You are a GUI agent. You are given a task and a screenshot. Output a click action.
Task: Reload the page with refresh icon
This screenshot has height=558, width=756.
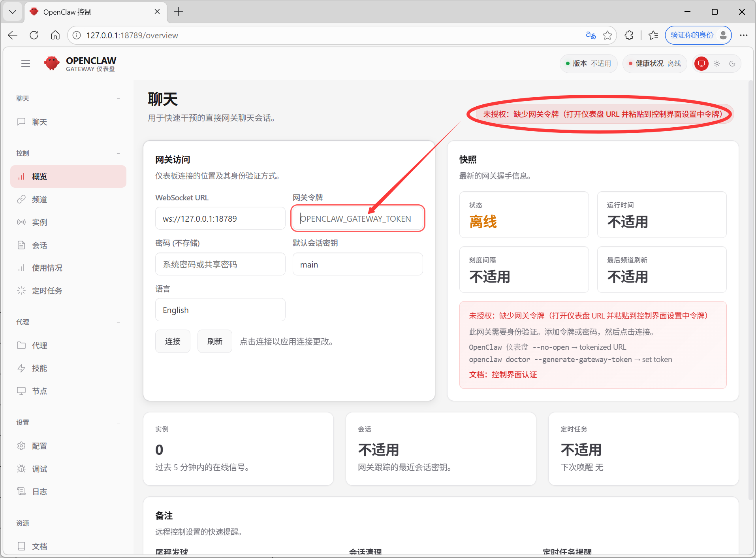[34, 35]
